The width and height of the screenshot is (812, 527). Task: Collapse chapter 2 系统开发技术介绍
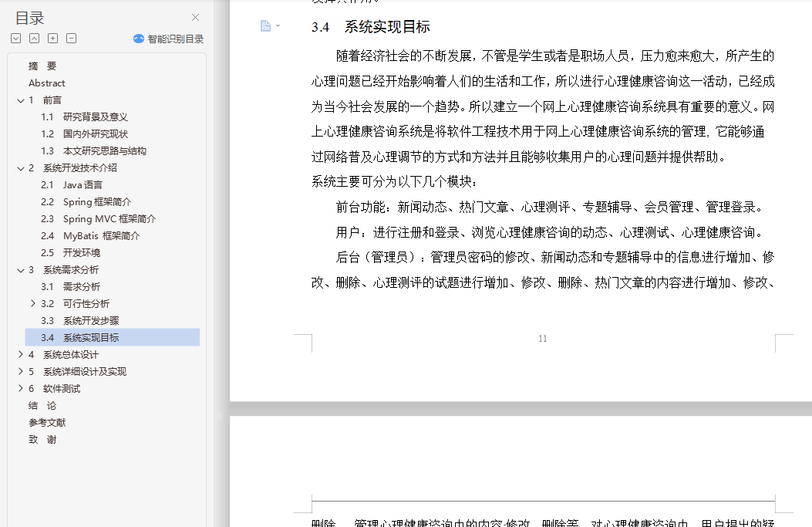coord(21,168)
